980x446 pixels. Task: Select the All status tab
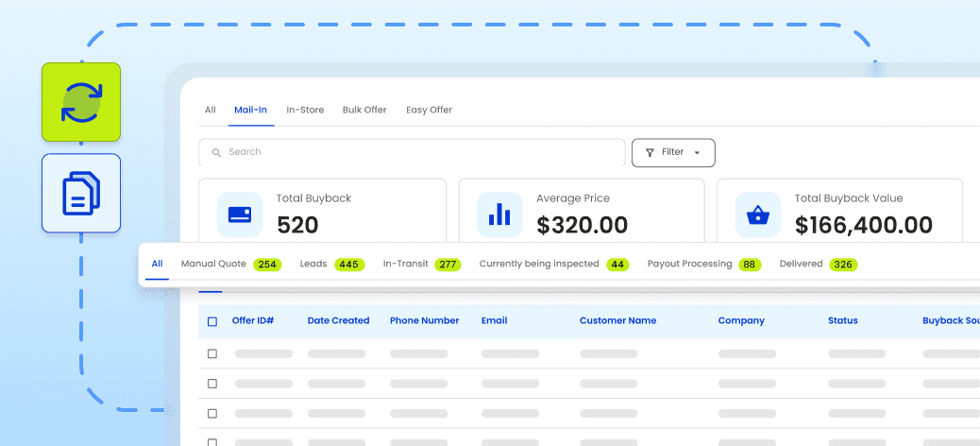click(x=157, y=264)
